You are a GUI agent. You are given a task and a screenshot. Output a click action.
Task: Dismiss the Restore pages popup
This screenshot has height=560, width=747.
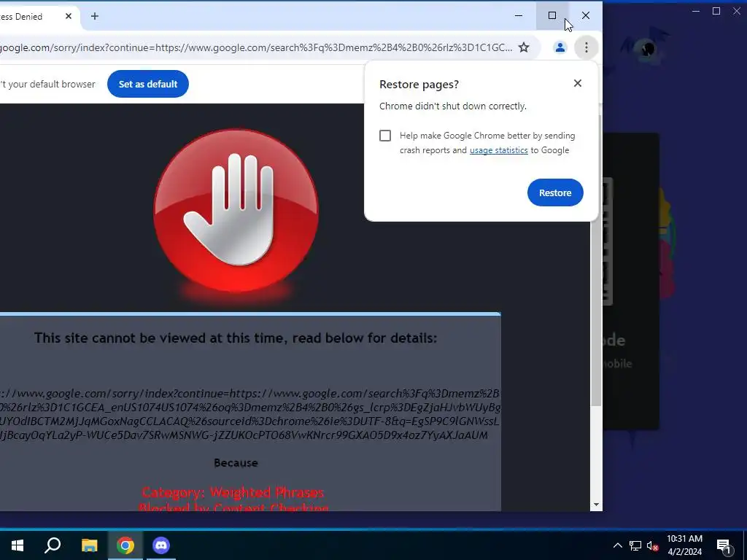tap(578, 83)
